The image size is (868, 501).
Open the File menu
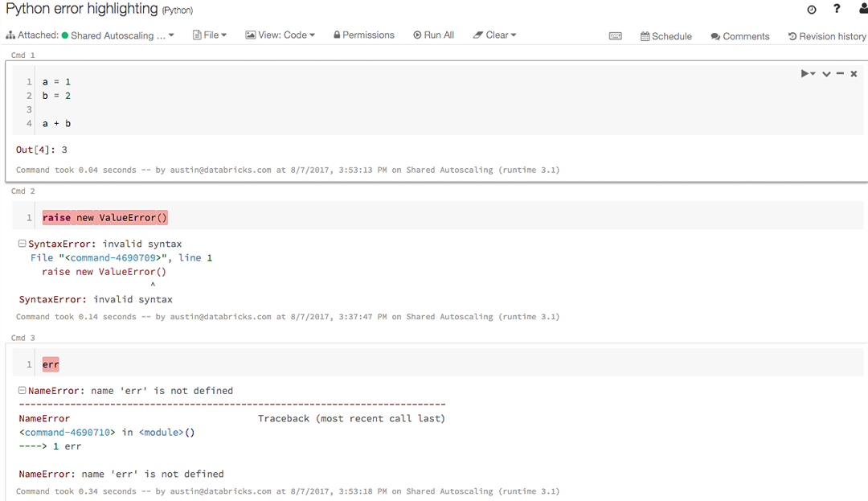click(210, 35)
